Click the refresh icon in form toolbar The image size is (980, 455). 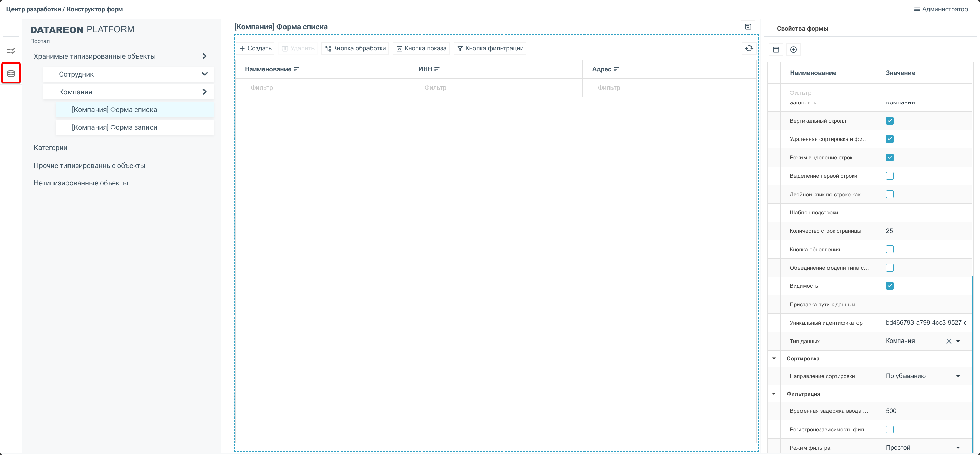pyautogui.click(x=749, y=48)
